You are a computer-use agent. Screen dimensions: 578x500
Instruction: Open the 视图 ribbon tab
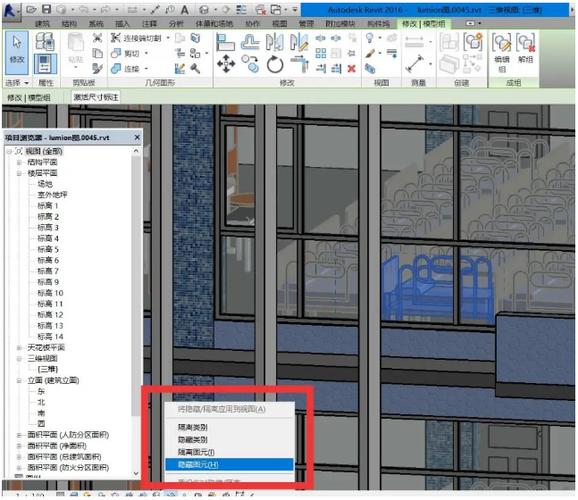279,24
